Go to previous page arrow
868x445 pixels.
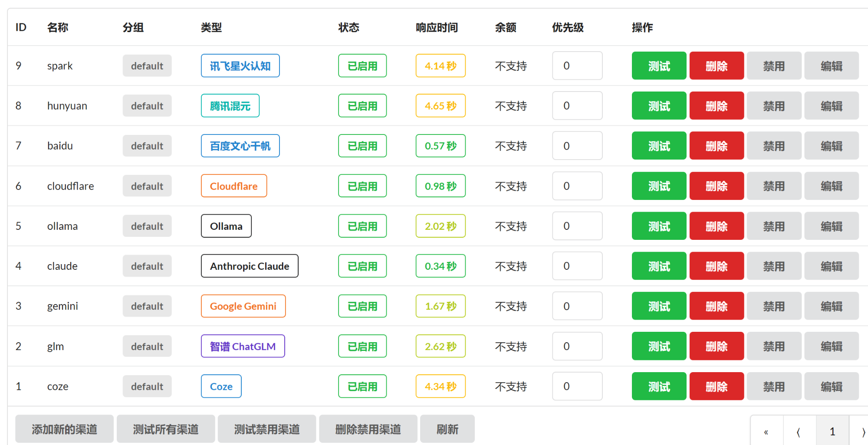(799, 431)
